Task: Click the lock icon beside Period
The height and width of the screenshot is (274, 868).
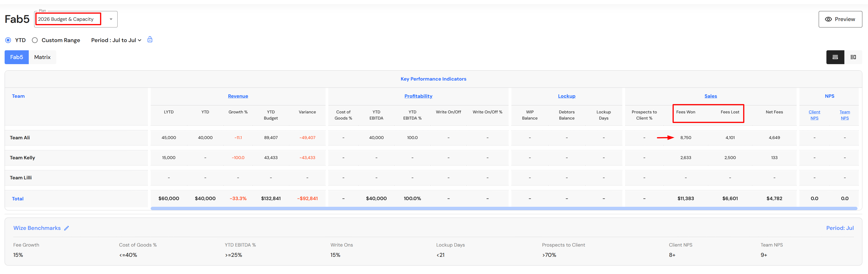Action: coord(150,40)
